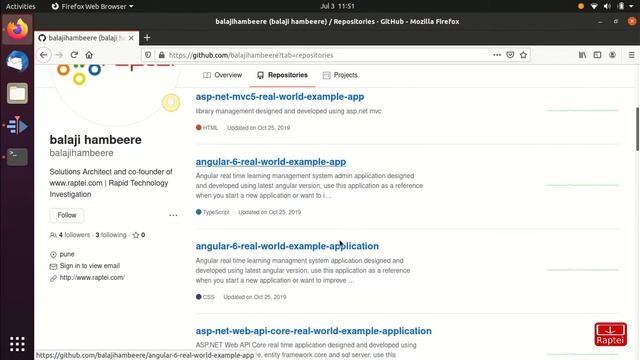This screenshot has height=360, width=640.
Task: Open the Firefox account icon
Action: (612, 55)
